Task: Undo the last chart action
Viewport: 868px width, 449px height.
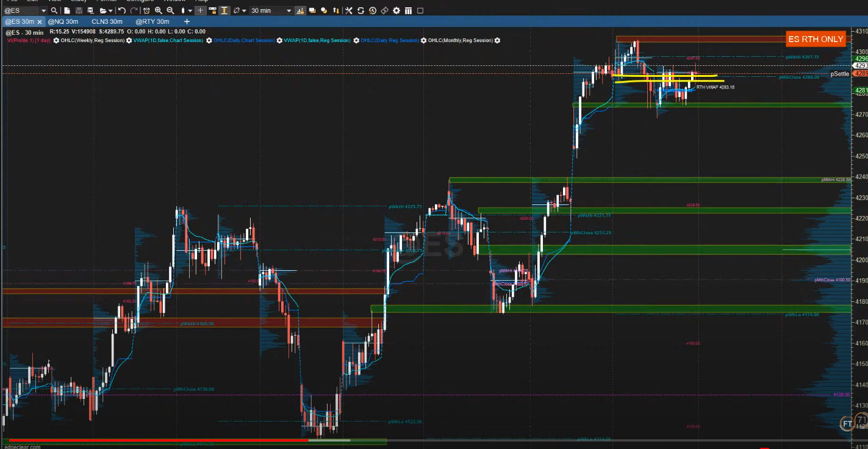Action: pos(122,10)
